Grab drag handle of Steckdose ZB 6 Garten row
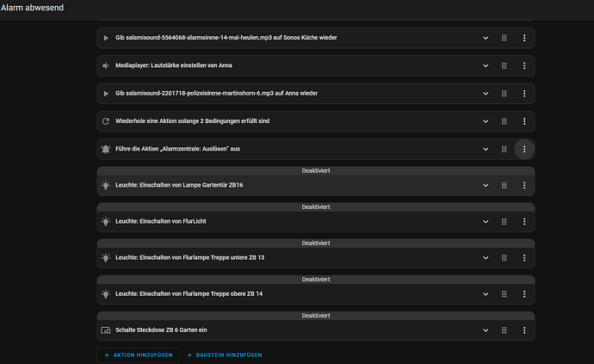 [504, 330]
